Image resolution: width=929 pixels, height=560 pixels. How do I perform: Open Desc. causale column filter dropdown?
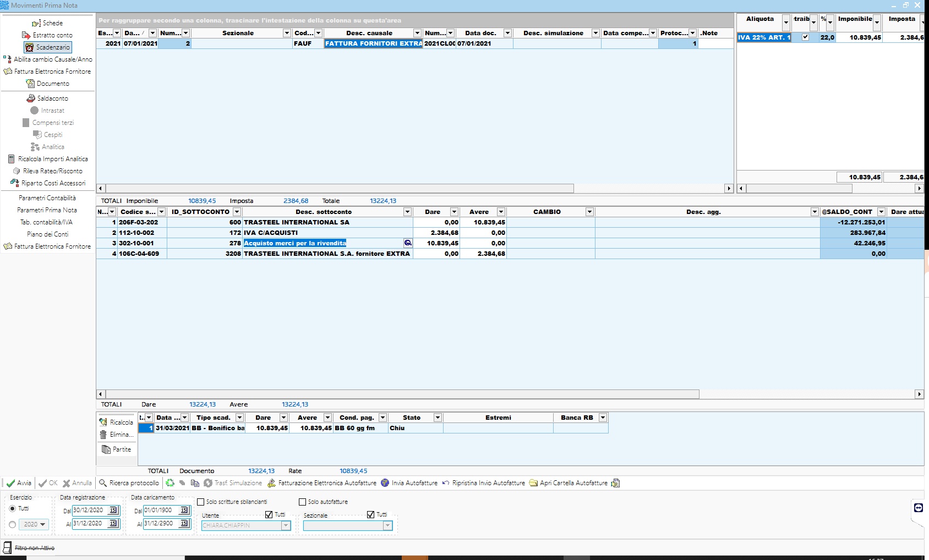point(417,33)
